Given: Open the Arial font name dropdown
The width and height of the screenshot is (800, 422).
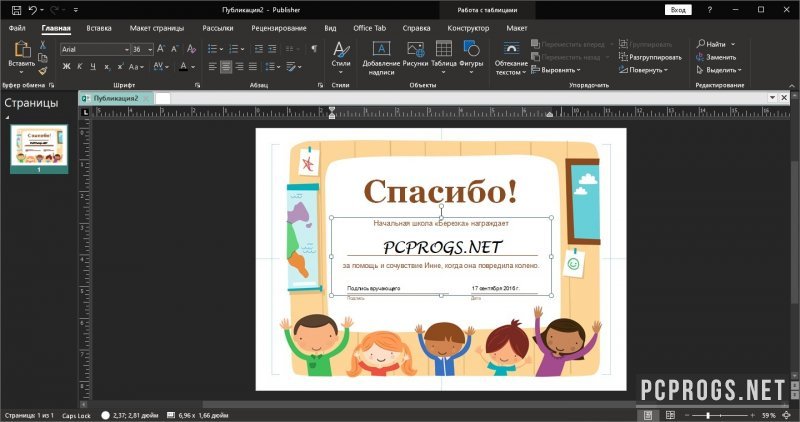Looking at the screenshot, I should [x=127, y=49].
